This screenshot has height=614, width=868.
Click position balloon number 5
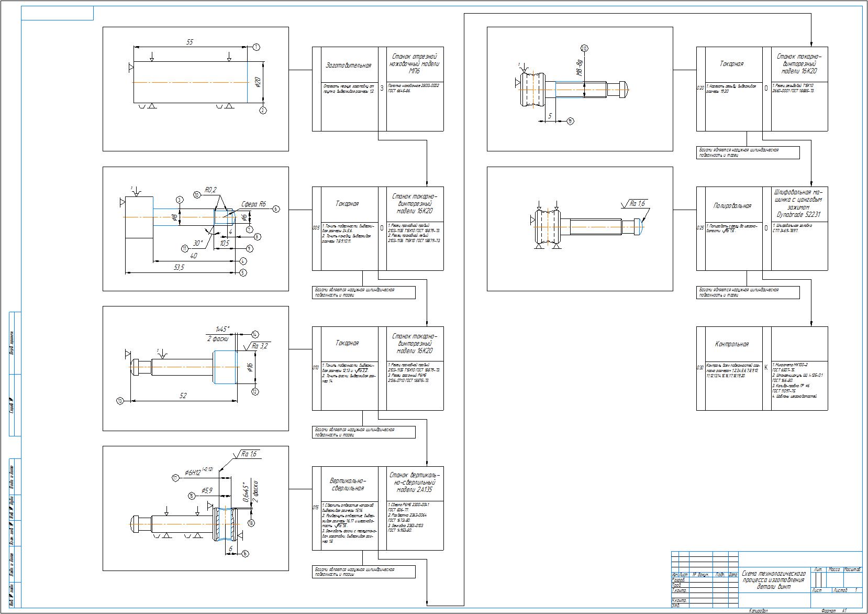242,273
